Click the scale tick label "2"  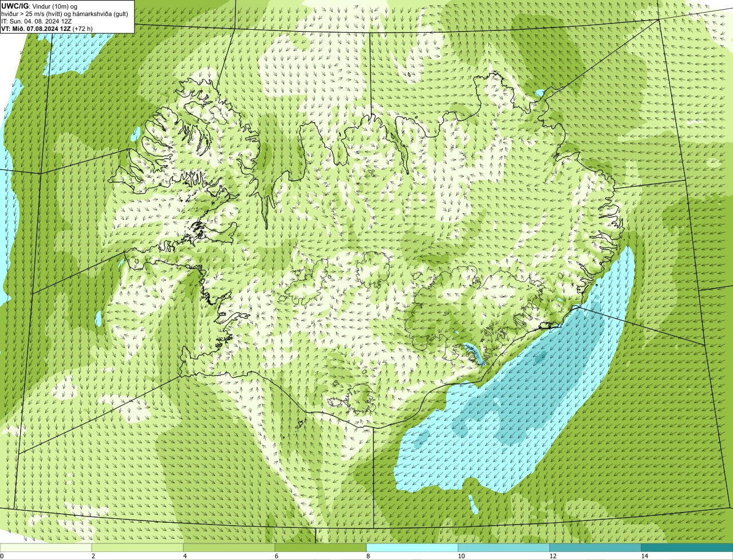[x=93, y=556]
